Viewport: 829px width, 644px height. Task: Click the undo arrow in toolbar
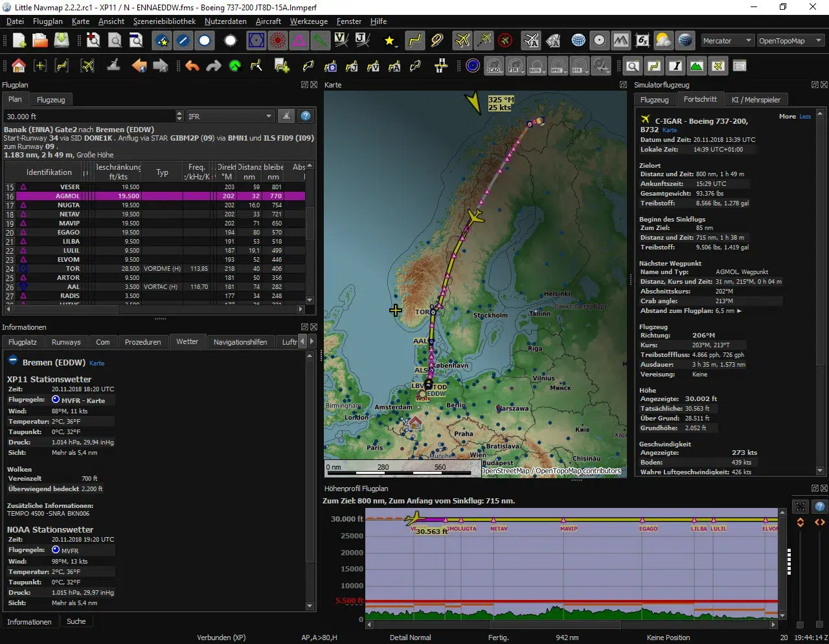[x=192, y=66]
